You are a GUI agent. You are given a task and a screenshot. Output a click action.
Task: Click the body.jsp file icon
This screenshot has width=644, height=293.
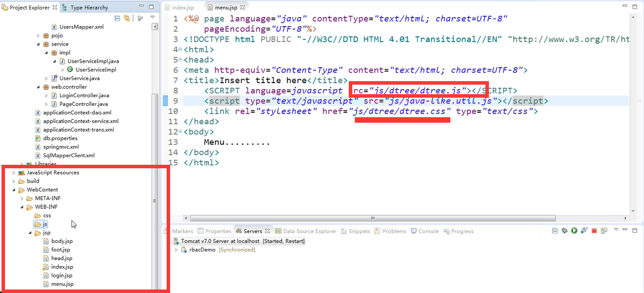(x=46, y=241)
